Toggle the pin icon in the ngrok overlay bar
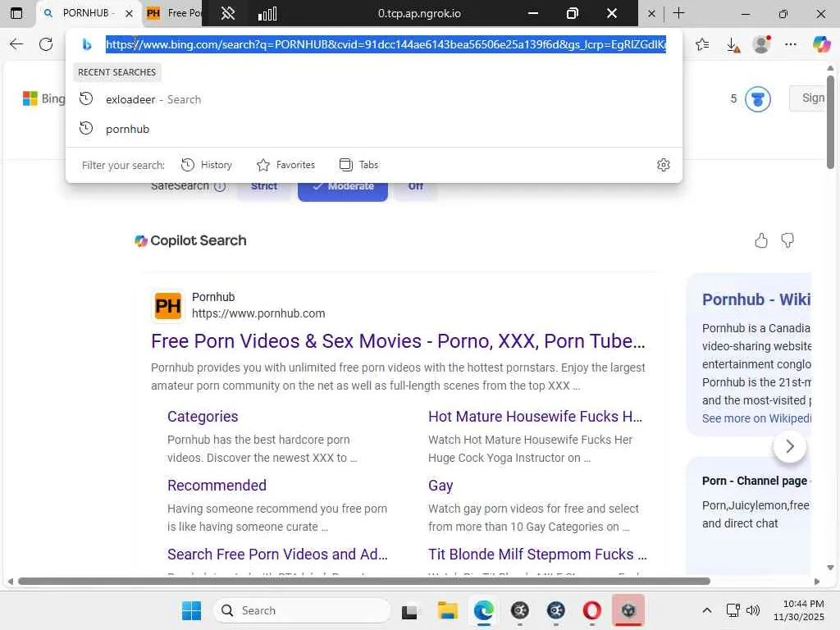 point(228,13)
